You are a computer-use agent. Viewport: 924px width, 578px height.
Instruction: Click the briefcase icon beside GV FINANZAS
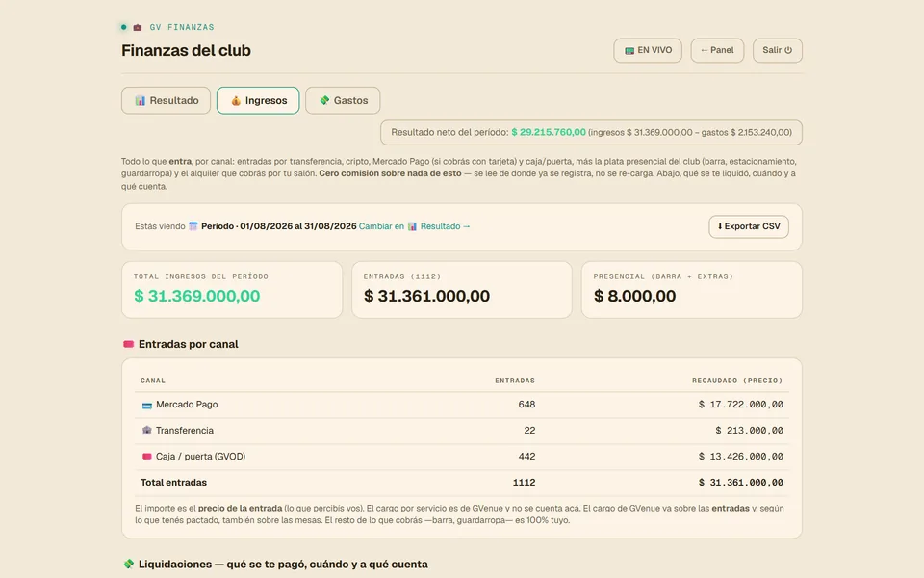coord(138,27)
